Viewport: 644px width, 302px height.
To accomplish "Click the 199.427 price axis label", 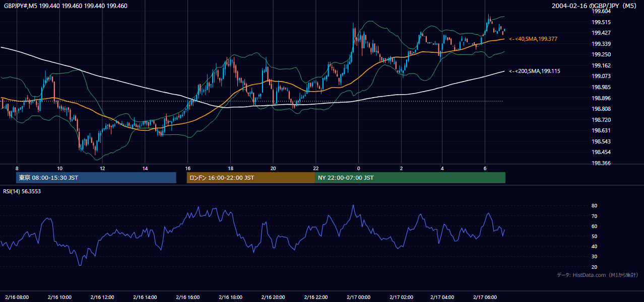I will pyautogui.click(x=601, y=33).
